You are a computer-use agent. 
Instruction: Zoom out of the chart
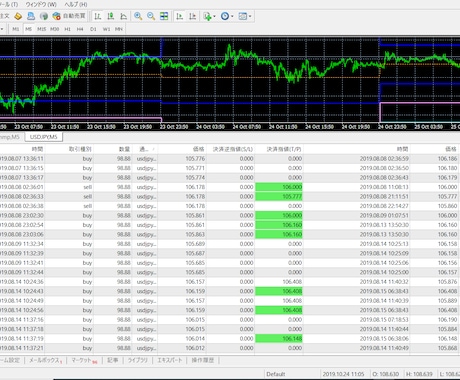[x=151, y=16]
